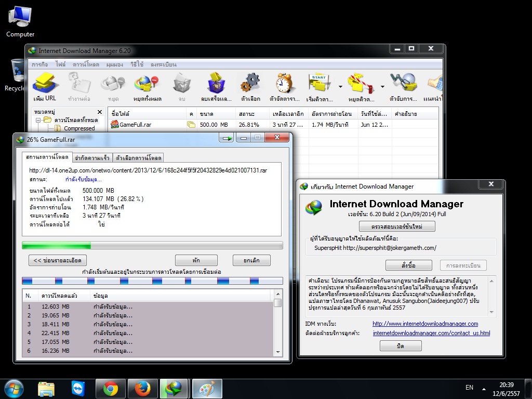The image size is (532, 399).
Task: Click the connections list scrollbar down arrow
Action: 278,352
